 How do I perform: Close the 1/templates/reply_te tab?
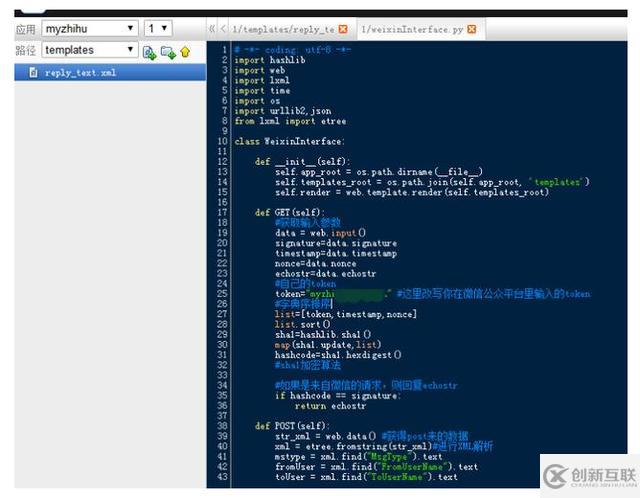[344, 29]
